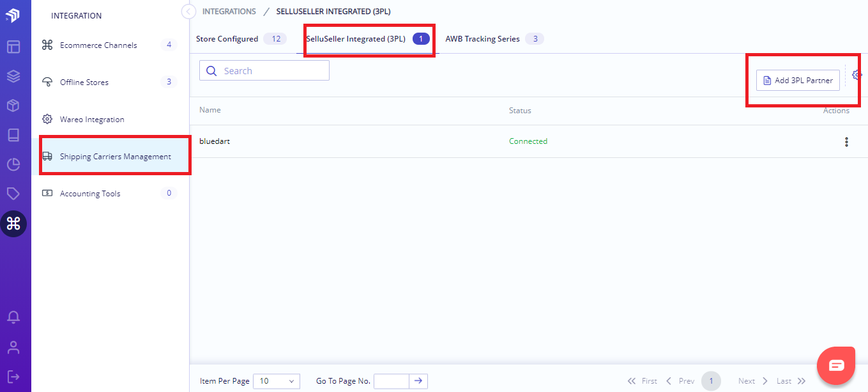Click the logout icon at sidebar bottom
The image size is (868, 392).
(14, 377)
